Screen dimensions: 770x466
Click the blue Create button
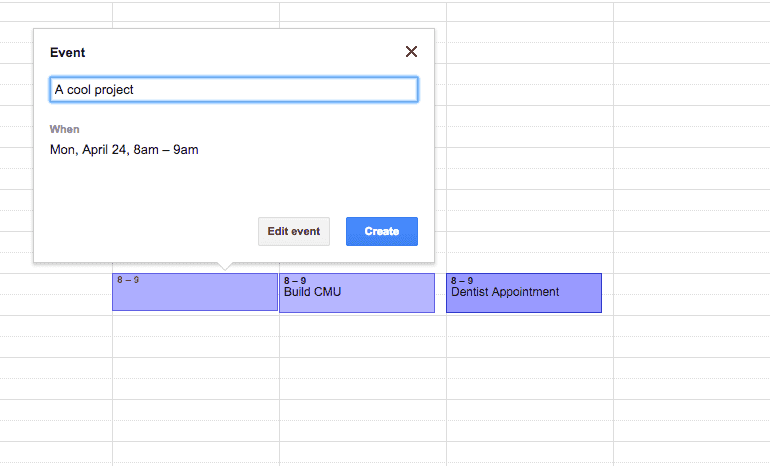pyautogui.click(x=381, y=231)
